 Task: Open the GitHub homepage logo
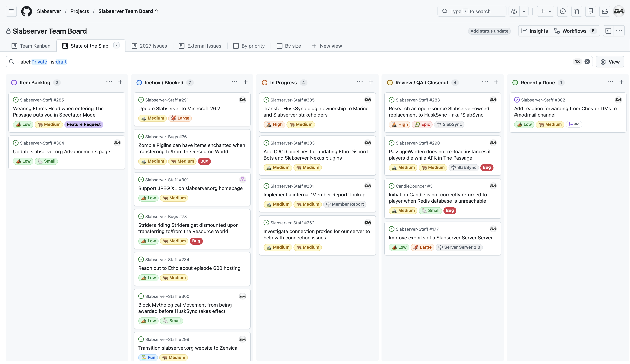[26, 11]
